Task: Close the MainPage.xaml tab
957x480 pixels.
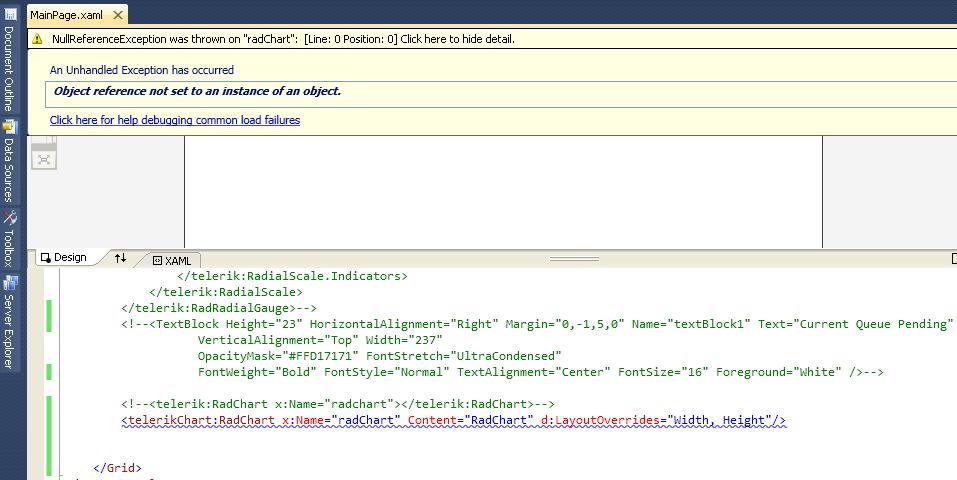Action: click(116, 16)
